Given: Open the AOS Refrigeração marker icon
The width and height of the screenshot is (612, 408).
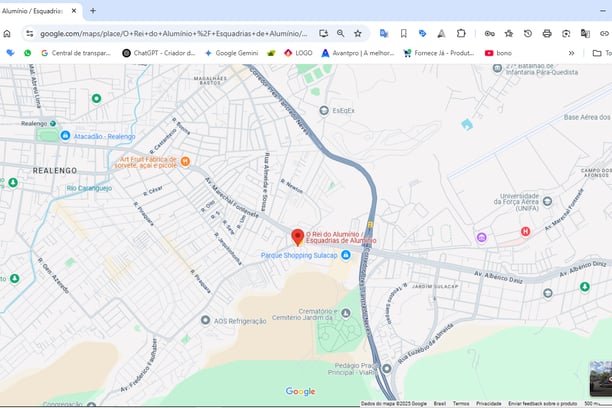Looking at the screenshot, I should [x=205, y=320].
